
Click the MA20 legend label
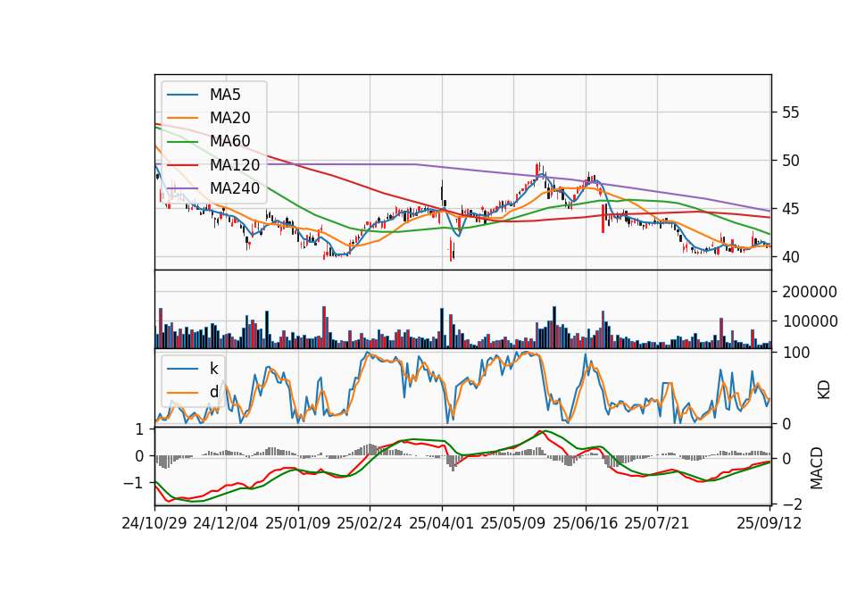coord(229,118)
